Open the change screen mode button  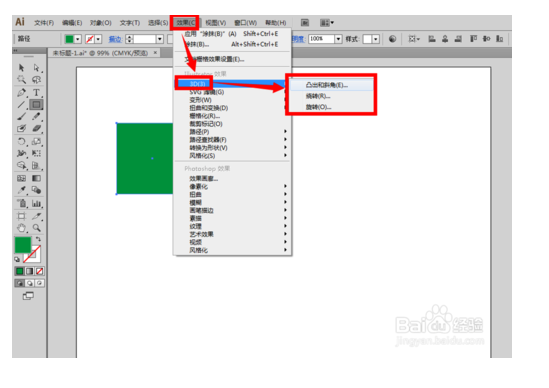click(28, 296)
